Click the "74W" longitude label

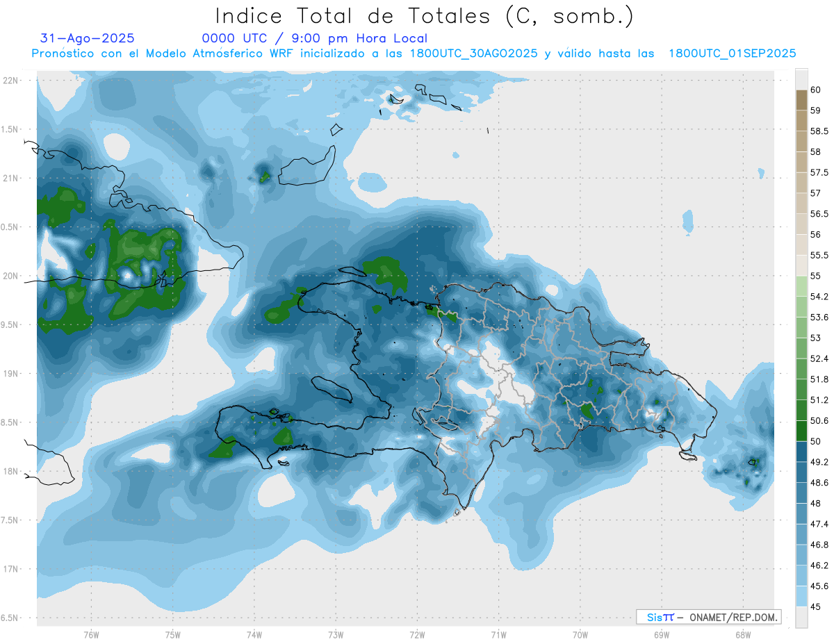click(254, 635)
